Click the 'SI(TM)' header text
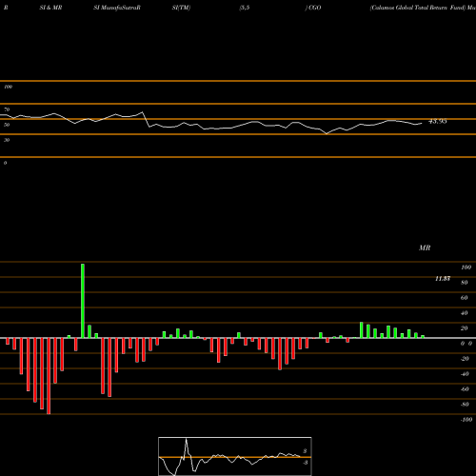476x476 pixels. point(181,8)
